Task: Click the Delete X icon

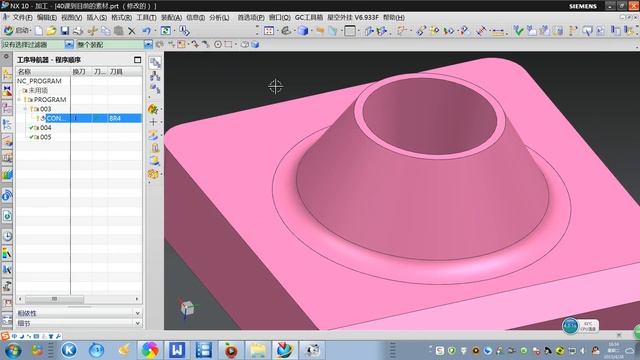Action: pyautogui.click(x=131, y=31)
